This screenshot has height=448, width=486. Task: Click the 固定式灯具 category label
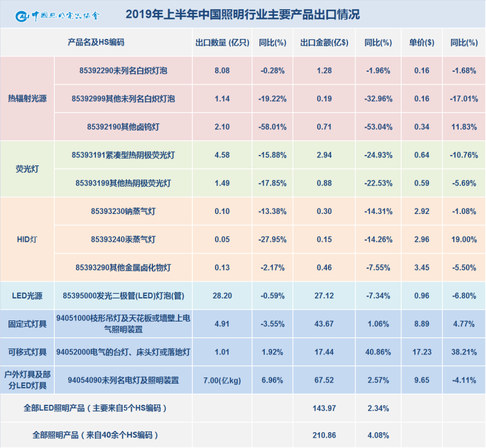(x=29, y=323)
